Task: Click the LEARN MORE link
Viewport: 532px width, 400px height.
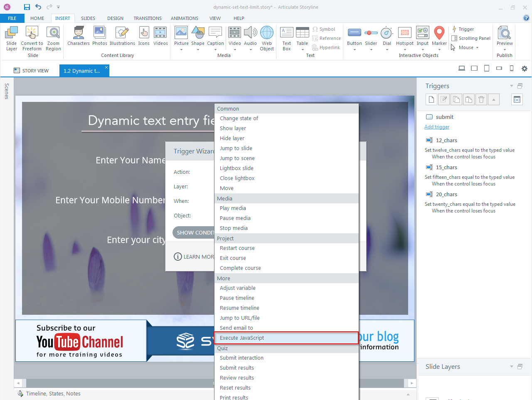Action: tap(194, 257)
